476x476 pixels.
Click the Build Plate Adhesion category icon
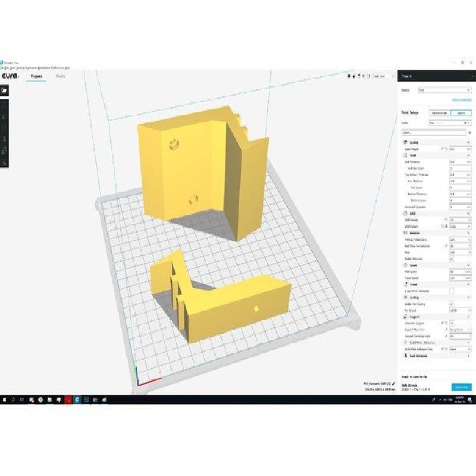(406, 343)
